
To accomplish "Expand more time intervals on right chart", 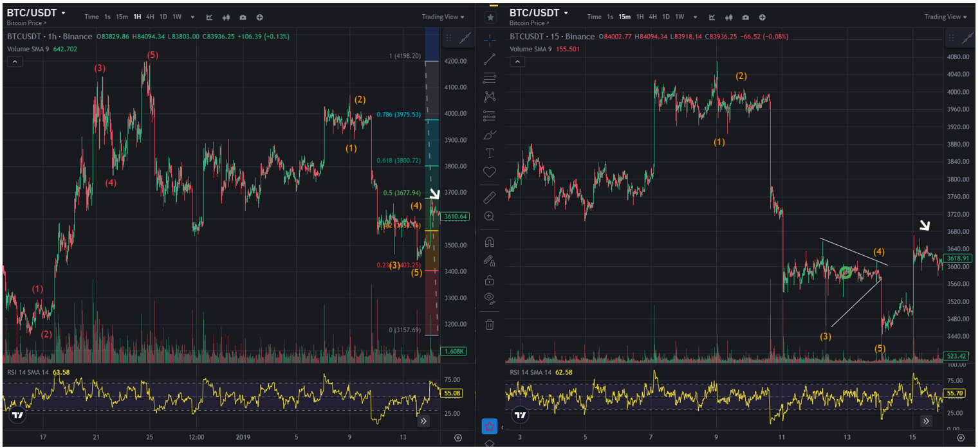I will (695, 17).
